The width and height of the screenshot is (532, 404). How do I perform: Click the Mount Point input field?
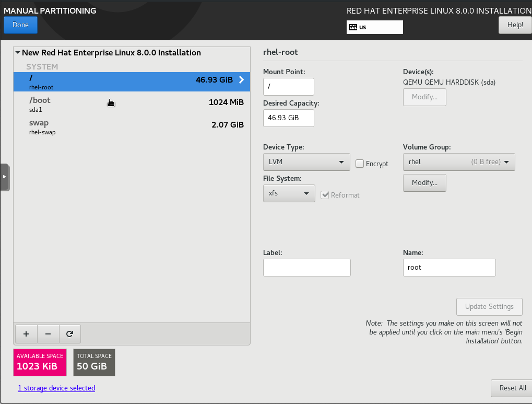point(288,87)
